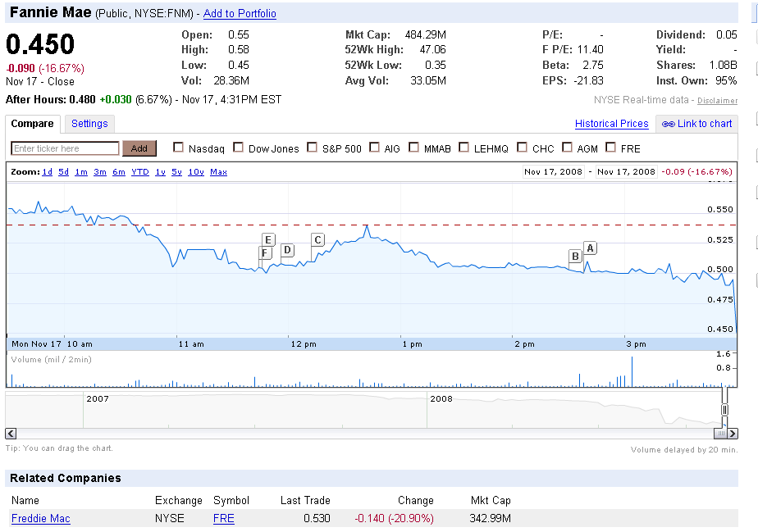Click the right arrow of timeline scrollbar
Screen dimensions: 758x532
[733, 434]
